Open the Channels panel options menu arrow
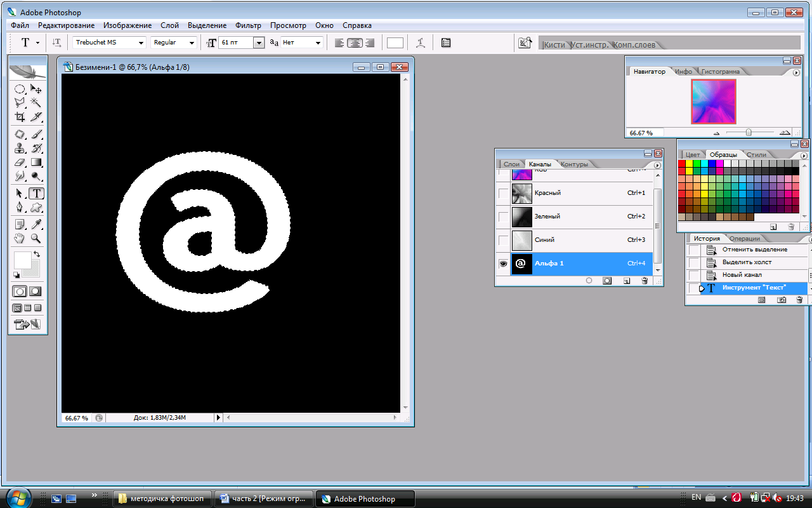The height and width of the screenshot is (508, 812). pos(658,164)
